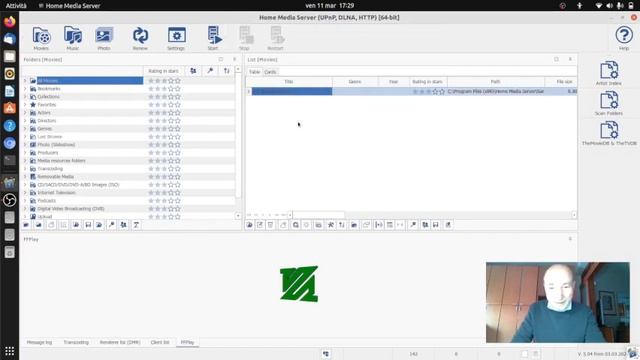
Task: Click the Renew toolbar icon
Action: [x=140, y=38]
